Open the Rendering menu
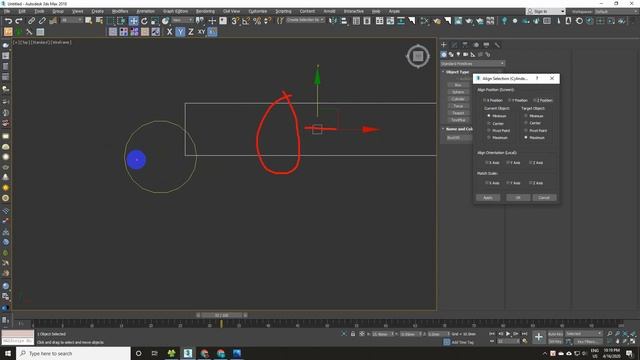 pyautogui.click(x=205, y=11)
